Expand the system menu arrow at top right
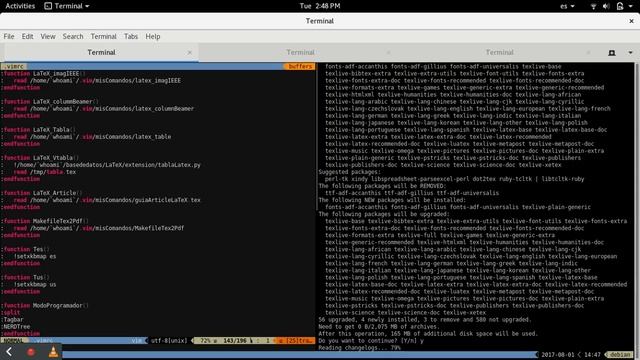640x360 pixels. pos(632,6)
